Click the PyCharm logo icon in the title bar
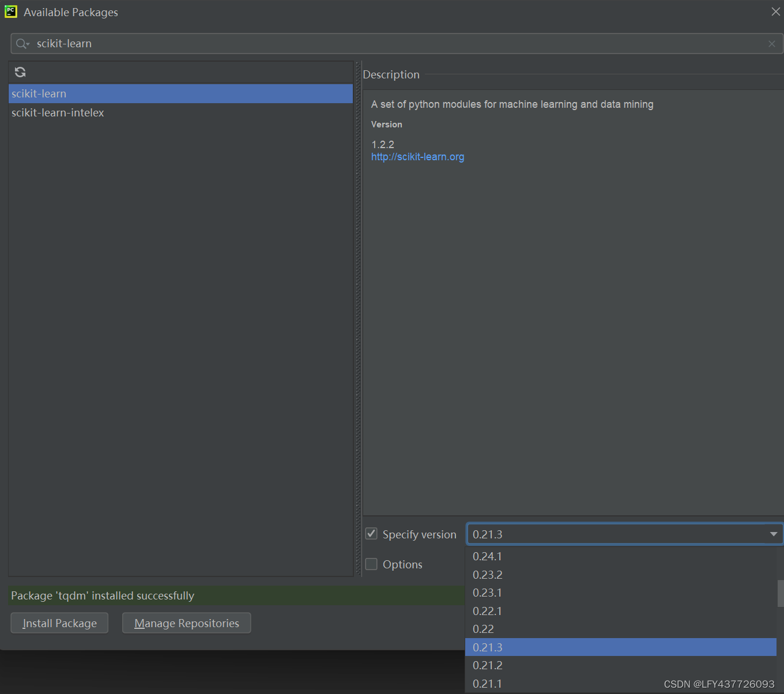The image size is (784, 694). coord(11,12)
